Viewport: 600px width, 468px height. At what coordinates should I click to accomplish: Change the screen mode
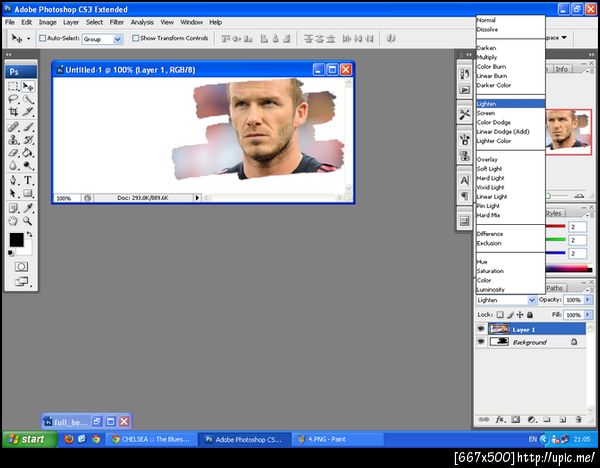tap(21, 282)
